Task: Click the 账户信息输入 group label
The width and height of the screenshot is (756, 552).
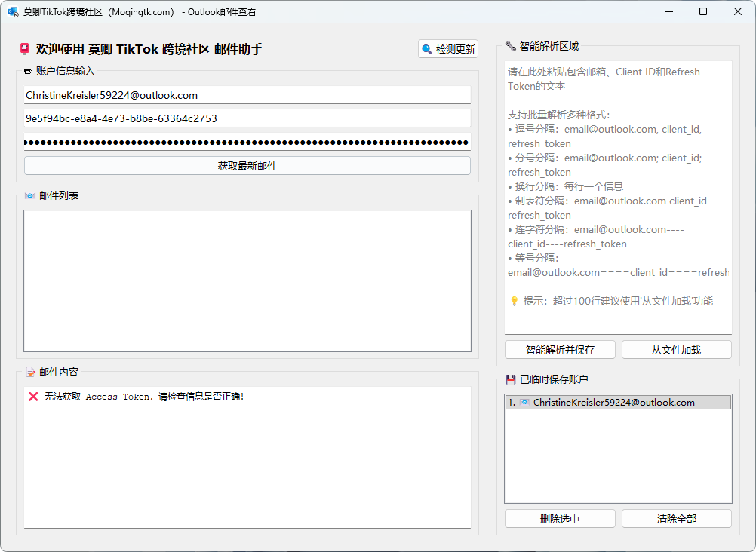Action: click(65, 71)
